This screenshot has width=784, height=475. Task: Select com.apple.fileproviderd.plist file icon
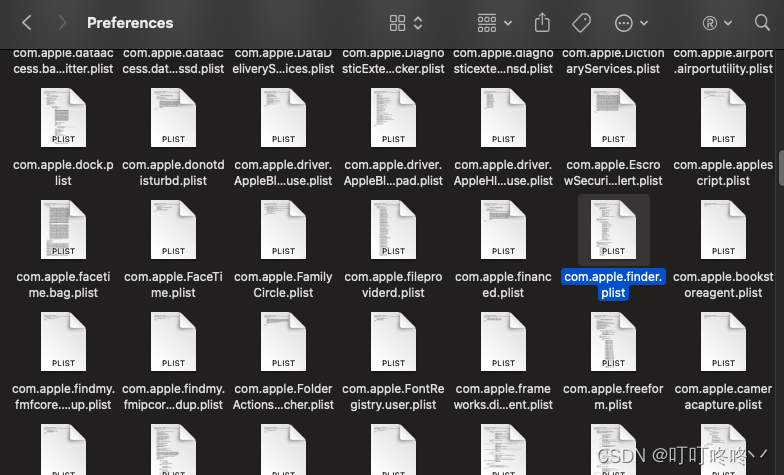coord(393,230)
